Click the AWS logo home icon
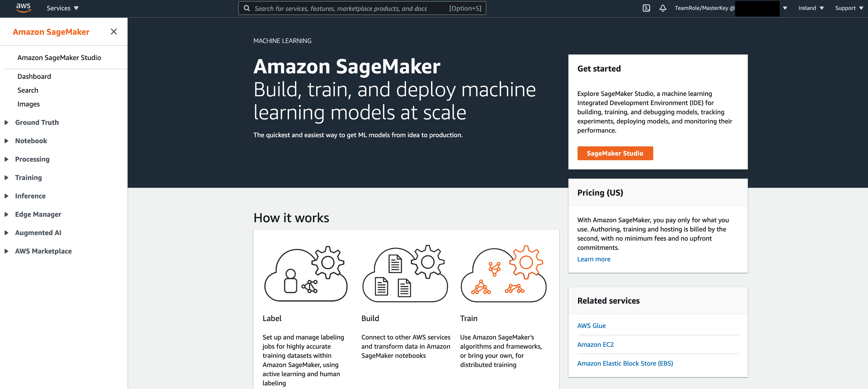The width and height of the screenshot is (868, 389). [23, 8]
